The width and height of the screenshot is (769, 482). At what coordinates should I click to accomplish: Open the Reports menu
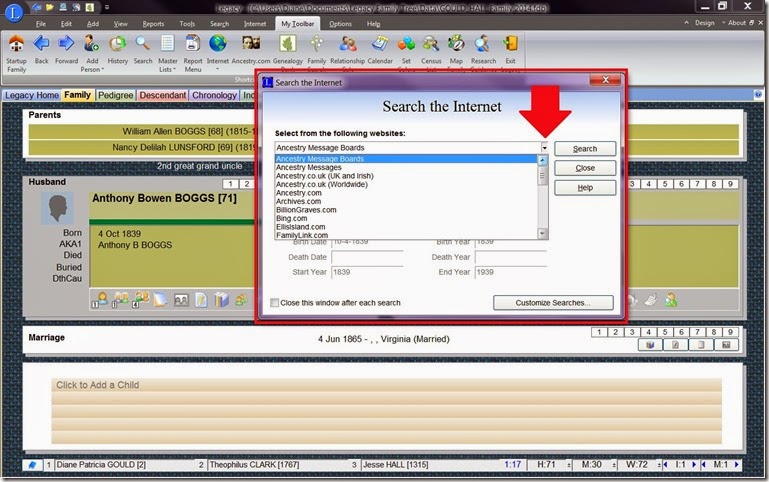pyautogui.click(x=153, y=24)
